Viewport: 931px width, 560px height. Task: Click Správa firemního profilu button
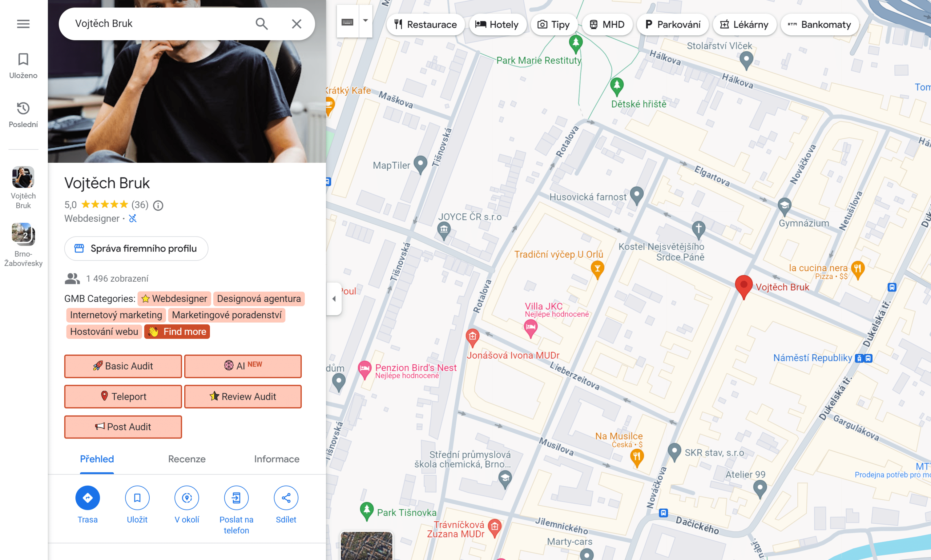(x=136, y=248)
